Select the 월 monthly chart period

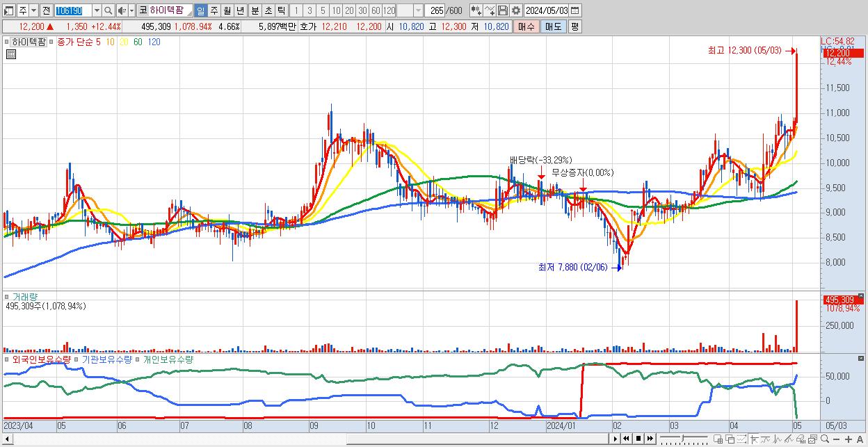pos(227,10)
